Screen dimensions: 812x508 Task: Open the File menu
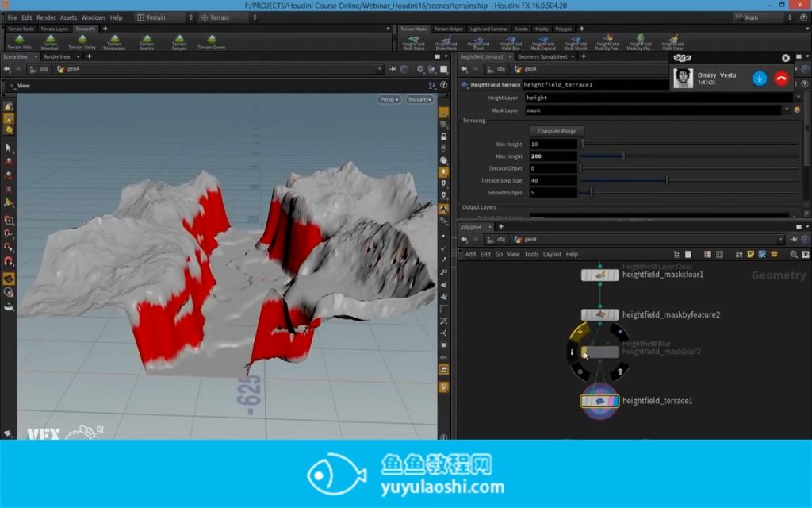click(12, 17)
